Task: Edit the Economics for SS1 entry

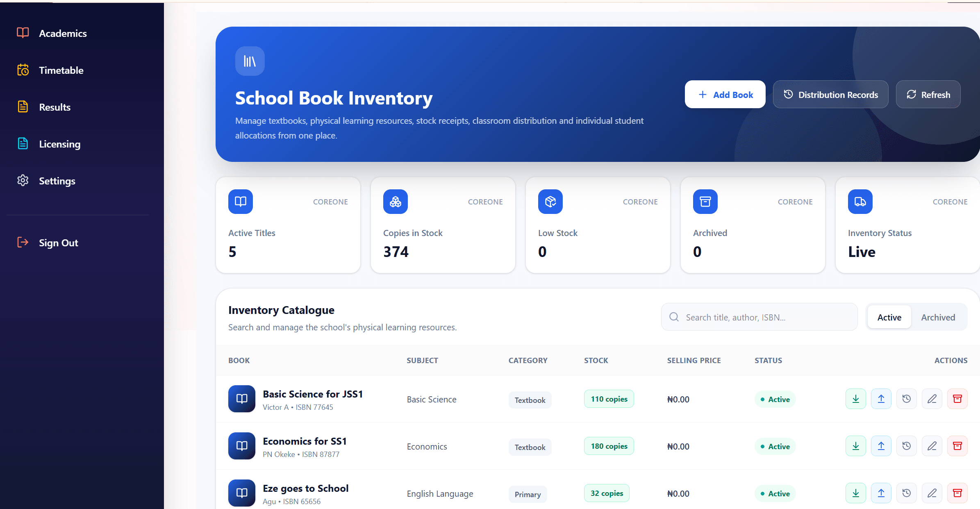Action: click(x=932, y=446)
